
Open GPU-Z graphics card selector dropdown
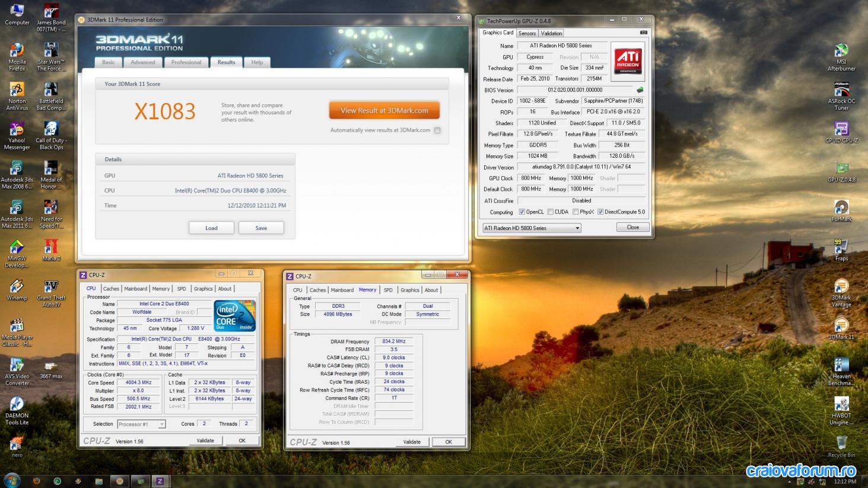click(x=532, y=228)
